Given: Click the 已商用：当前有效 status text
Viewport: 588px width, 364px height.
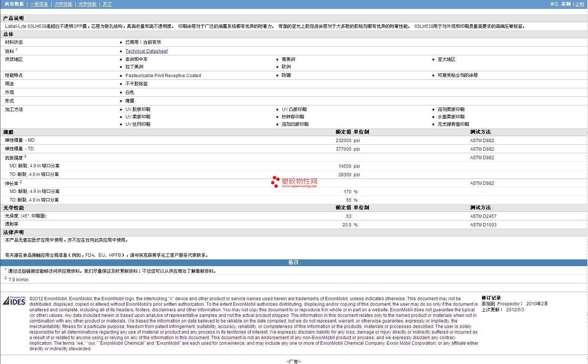Looking at the screenshot, I should click(143, 42).
